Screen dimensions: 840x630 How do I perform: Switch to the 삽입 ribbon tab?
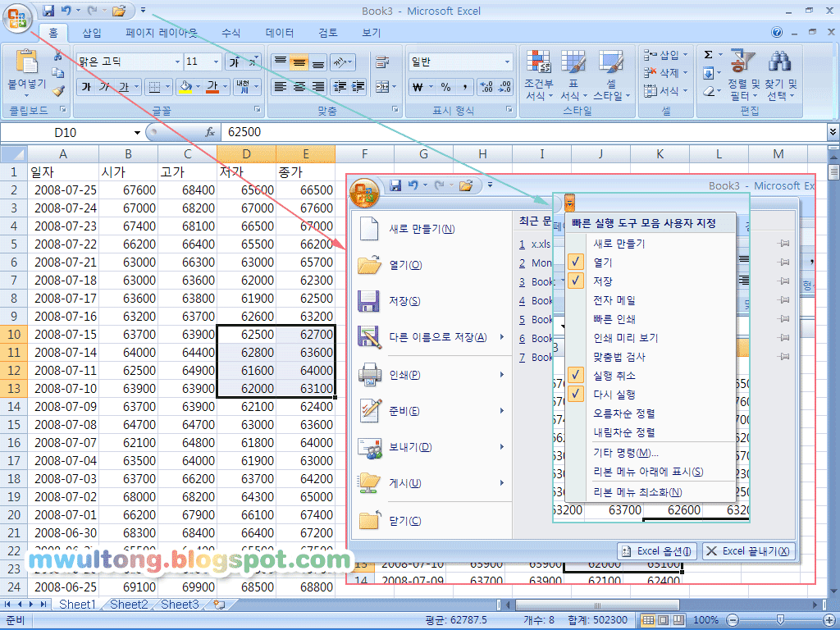click(x=92, y=33)
